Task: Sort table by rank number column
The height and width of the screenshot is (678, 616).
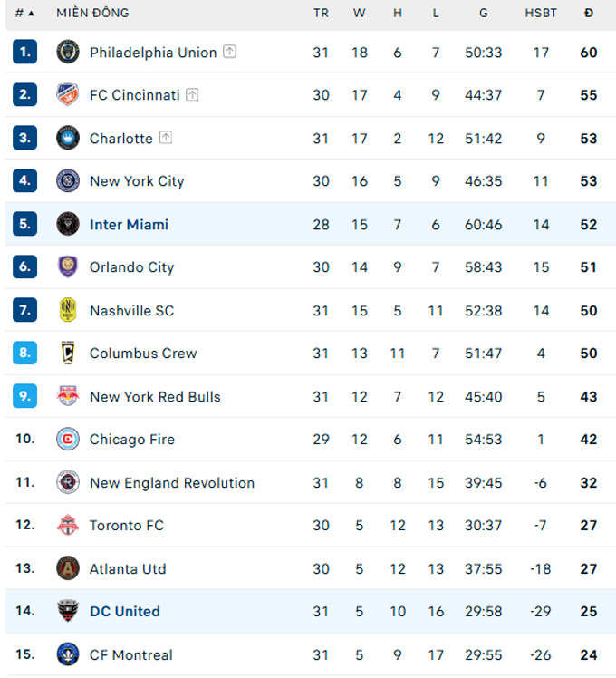Action: pyautogui.click(x=24, y=13)
